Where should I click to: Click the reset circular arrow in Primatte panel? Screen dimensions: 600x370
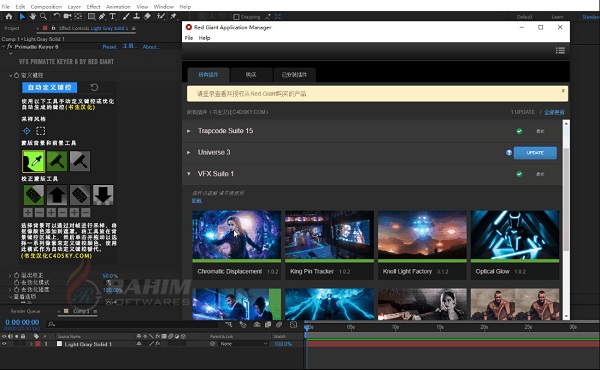(94, 87)
